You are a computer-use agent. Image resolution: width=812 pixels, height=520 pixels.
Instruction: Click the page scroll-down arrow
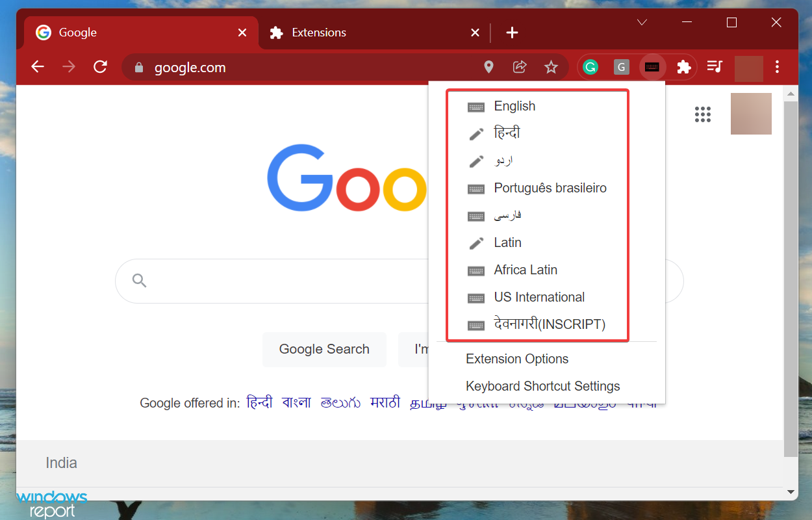point(791,492)
